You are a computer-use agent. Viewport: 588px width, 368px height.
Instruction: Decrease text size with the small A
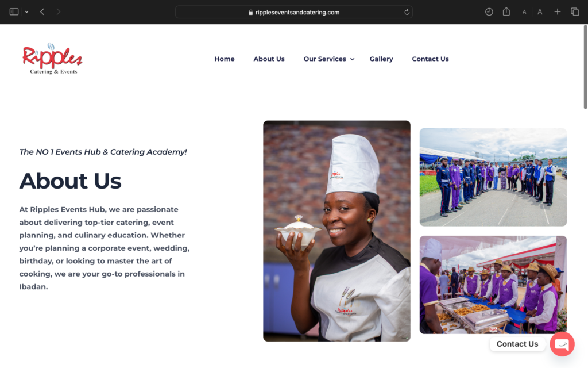[x=524, y=12]
